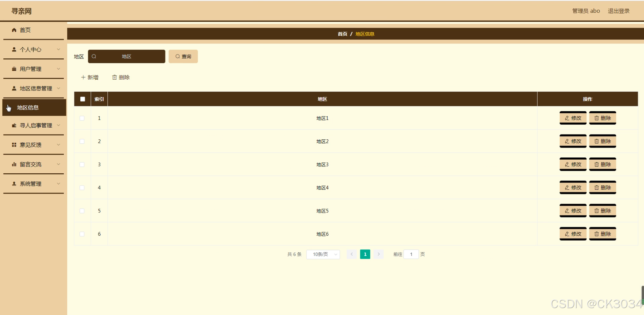Screen dimensions: 644x315
Task: Click the grid icon beside 意见反馈
Action: tap(14, 145)
